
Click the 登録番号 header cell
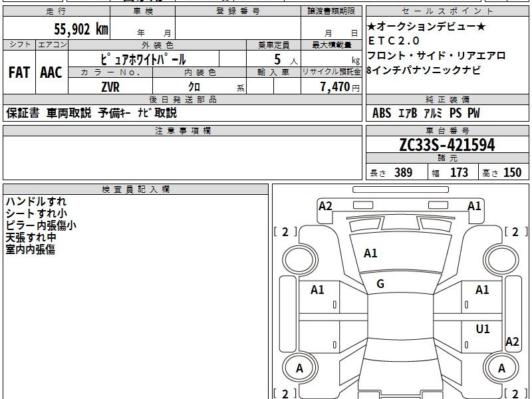(238, 11)
